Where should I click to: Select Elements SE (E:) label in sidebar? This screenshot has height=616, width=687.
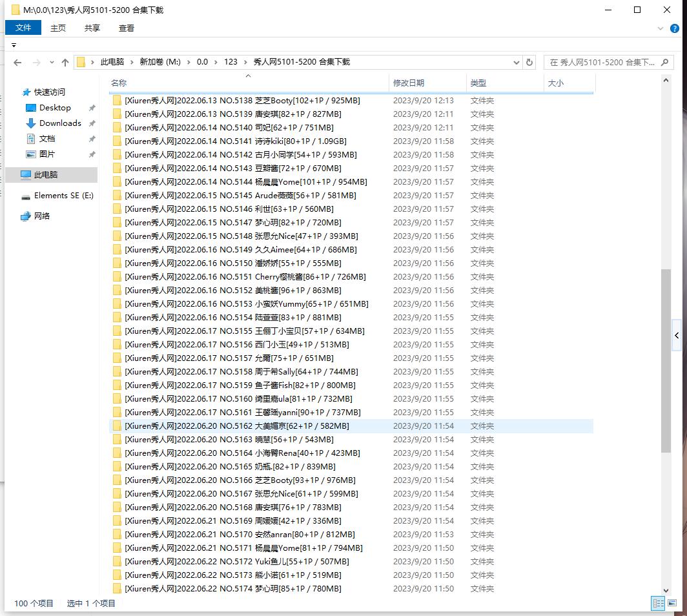[63, 196]
